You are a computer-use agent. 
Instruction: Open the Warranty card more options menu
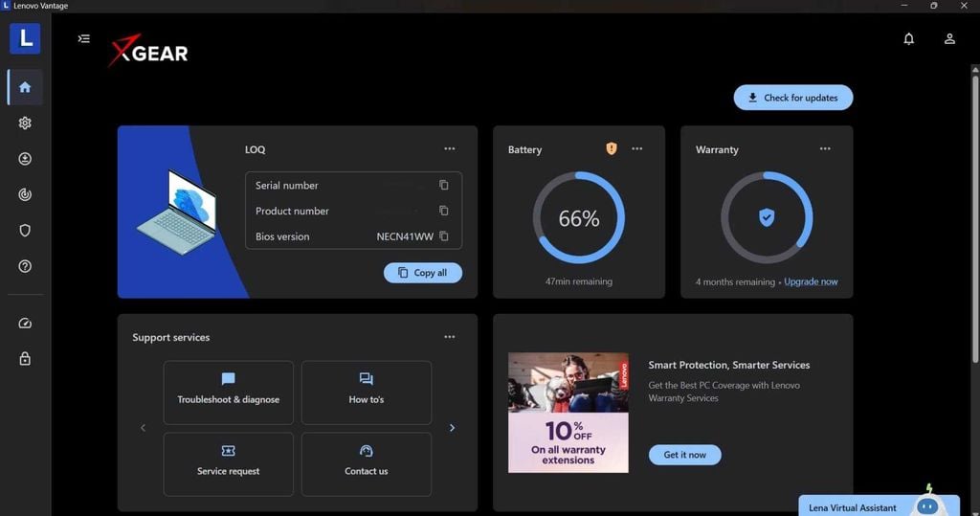[825, 148]
